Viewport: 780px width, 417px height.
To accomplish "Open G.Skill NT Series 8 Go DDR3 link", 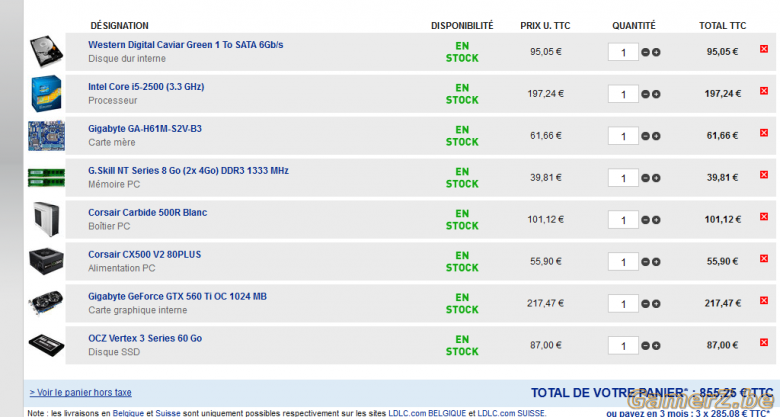I will pyautogui.click(x=189, y=171).
